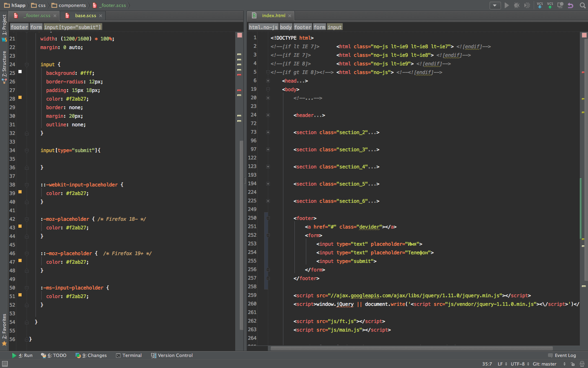Open the Run tool window
This screenshot has height=368, width=588.
(x=22, y=355)
